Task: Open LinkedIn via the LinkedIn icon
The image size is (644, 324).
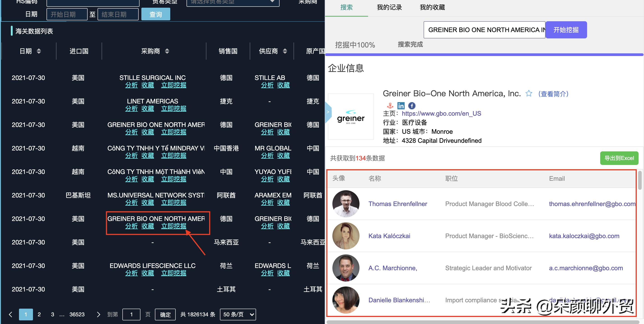Action: click(401, 105)
